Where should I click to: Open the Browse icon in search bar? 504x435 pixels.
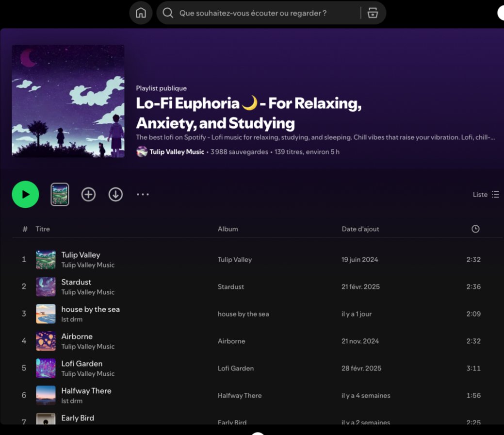coord(373,13)
